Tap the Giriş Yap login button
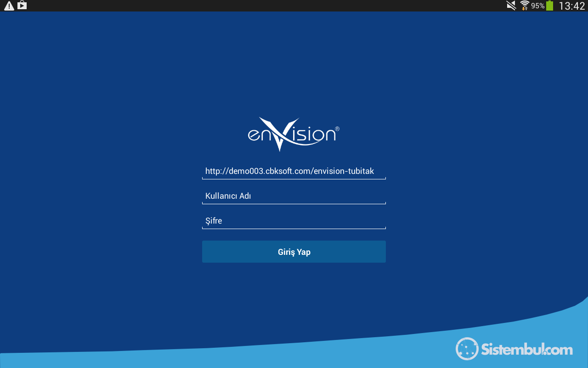 [x=294, y=252]
